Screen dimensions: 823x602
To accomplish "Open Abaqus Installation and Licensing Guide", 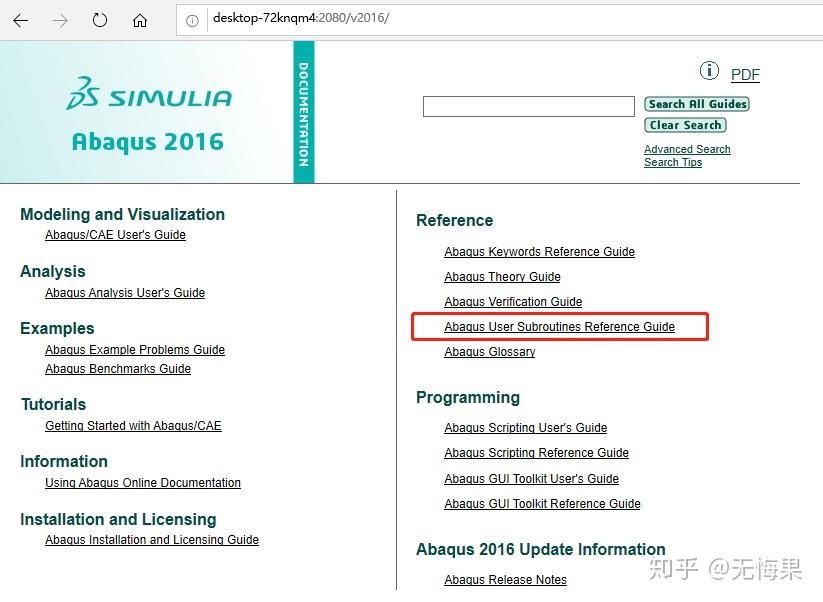I will click(x=152, y=540).
